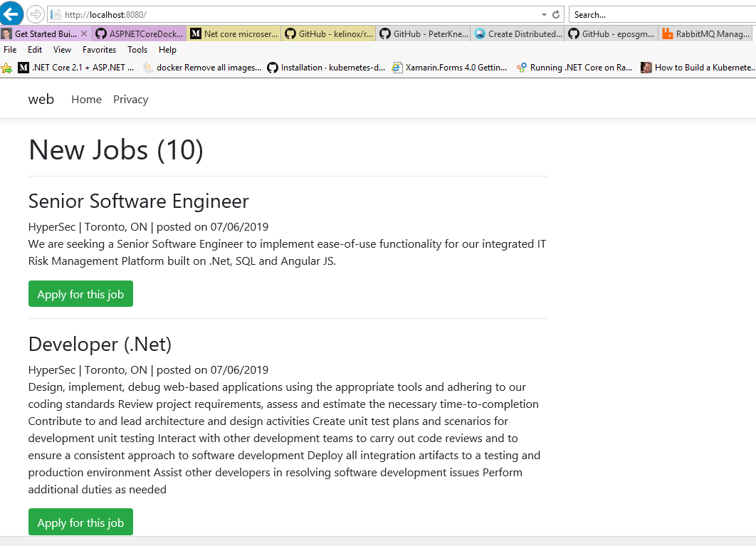Image resolution: width=756 pixels, height=546 pixels.
Task: Close the Get Started Bui... tab
Action: pyautogui.click(x=84, y=33)
